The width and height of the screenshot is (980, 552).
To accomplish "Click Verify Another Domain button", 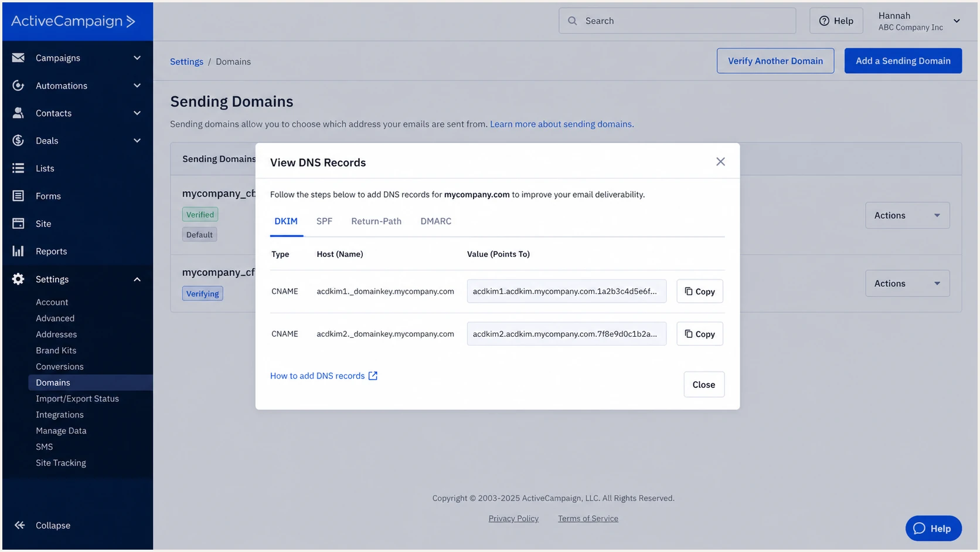I will (x=775, y=60).
